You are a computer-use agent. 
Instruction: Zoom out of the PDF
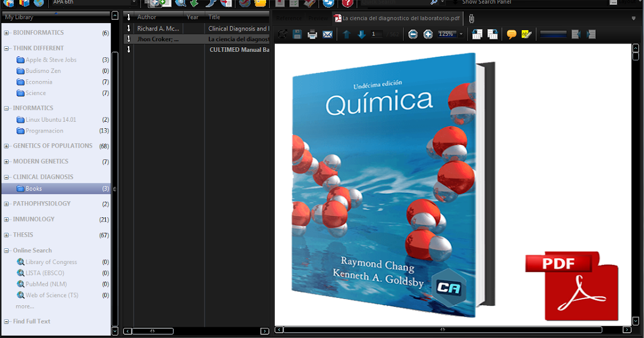click(x=413, y=34)
